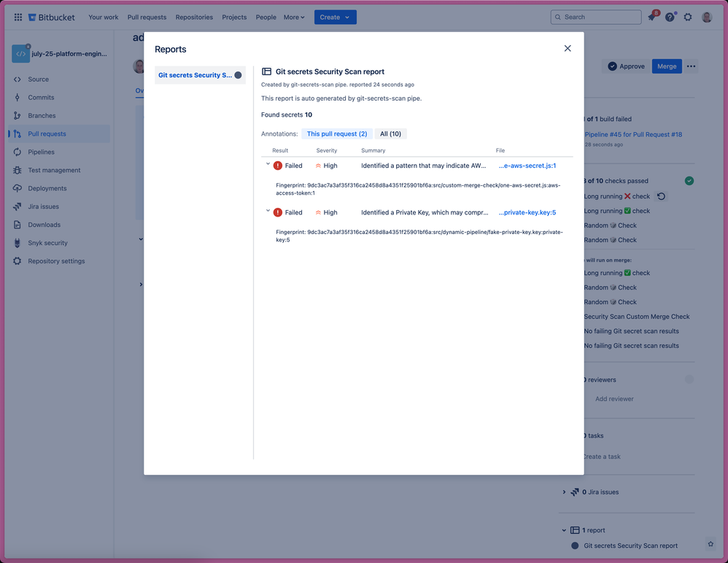The height and width of the screenshot is (563, 728).
Task: Open Git secrets Security Scan report link
Action: click(x=630, y=545)
